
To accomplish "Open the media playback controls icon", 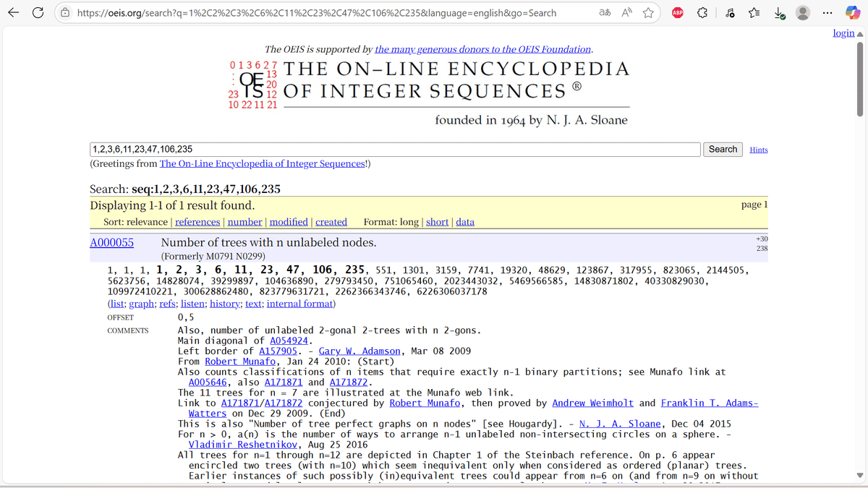I will point(729,12).
